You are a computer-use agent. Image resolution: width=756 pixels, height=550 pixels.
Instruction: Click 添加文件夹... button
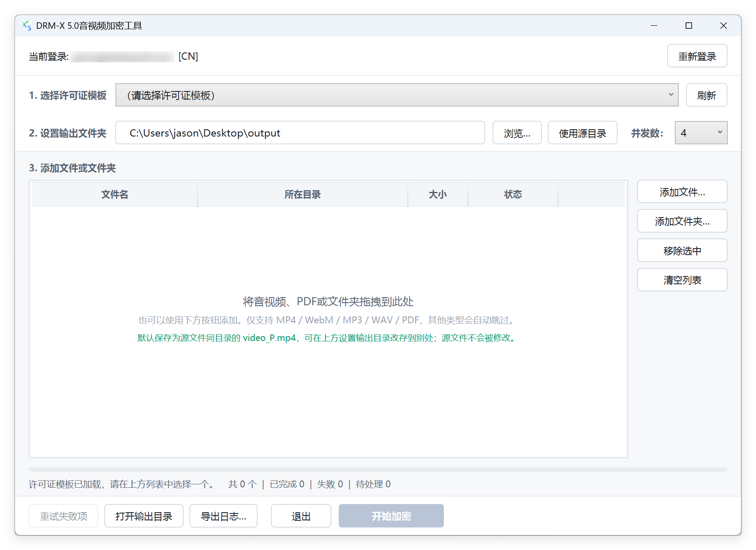[682, 221]
